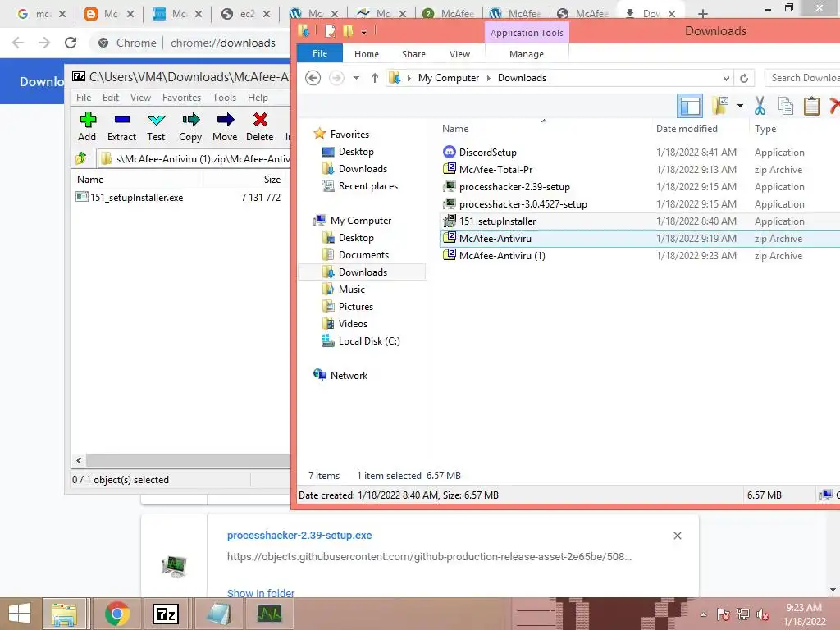Click Show in folder link in Chrome
The height and width of the screenshot is (630, 840).
(x=261, y=593)
